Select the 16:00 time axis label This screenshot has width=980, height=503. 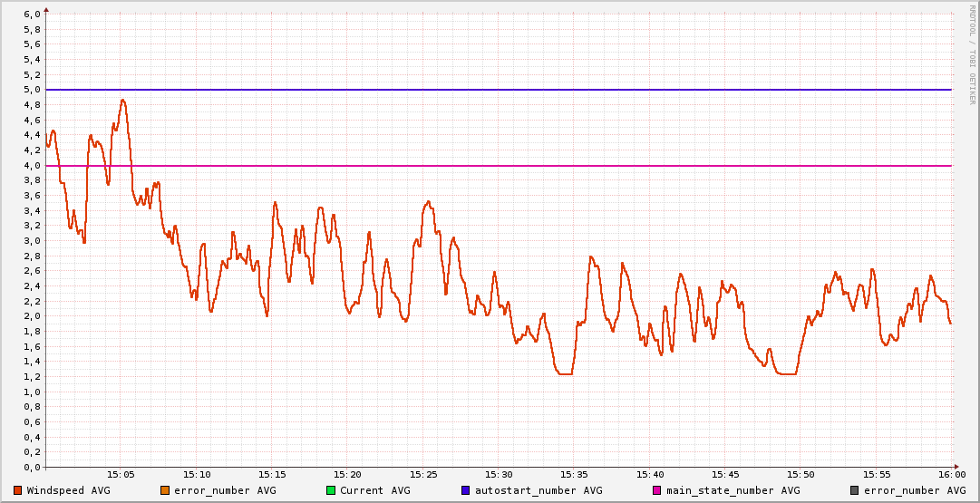[x=951, y=474]
